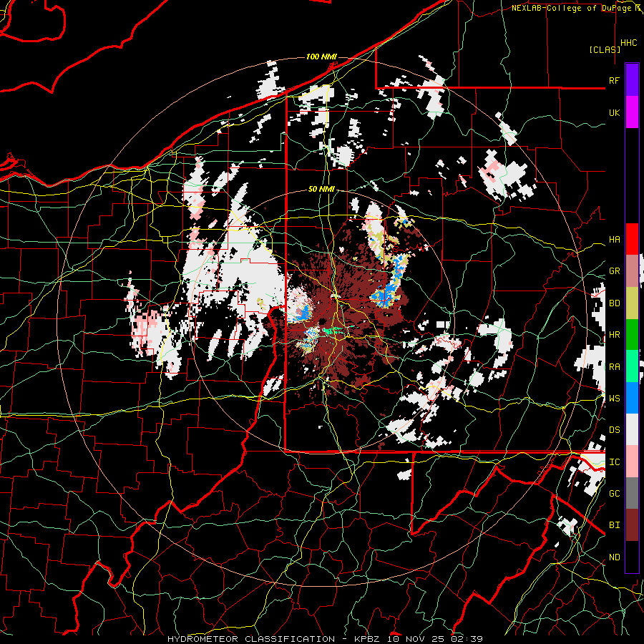
Task: Click the 10 NOV 25 date stamp
Action: (x=416, y=639)
